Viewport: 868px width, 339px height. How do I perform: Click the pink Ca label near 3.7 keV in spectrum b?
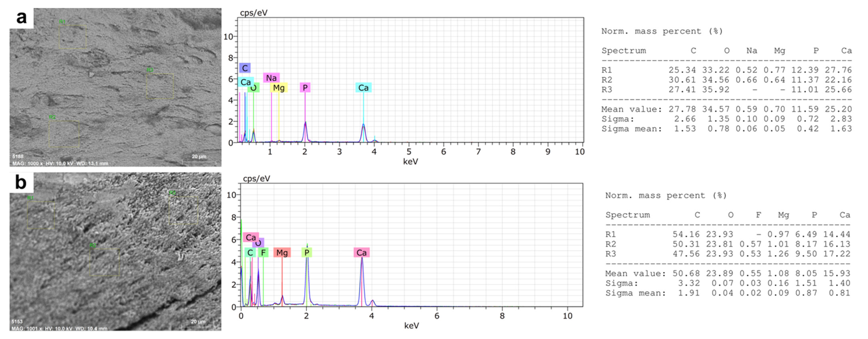(361, 252)
